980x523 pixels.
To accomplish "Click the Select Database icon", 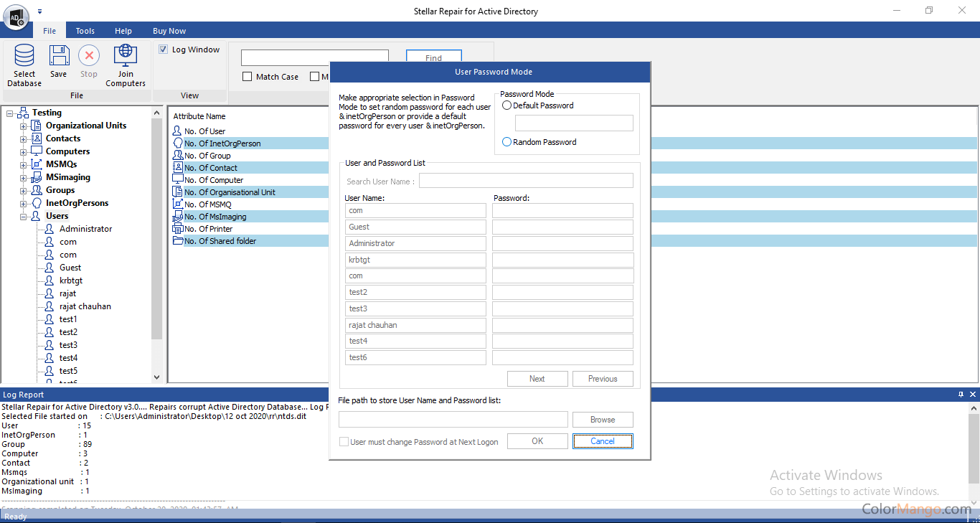I will click(x=24, y=56).
